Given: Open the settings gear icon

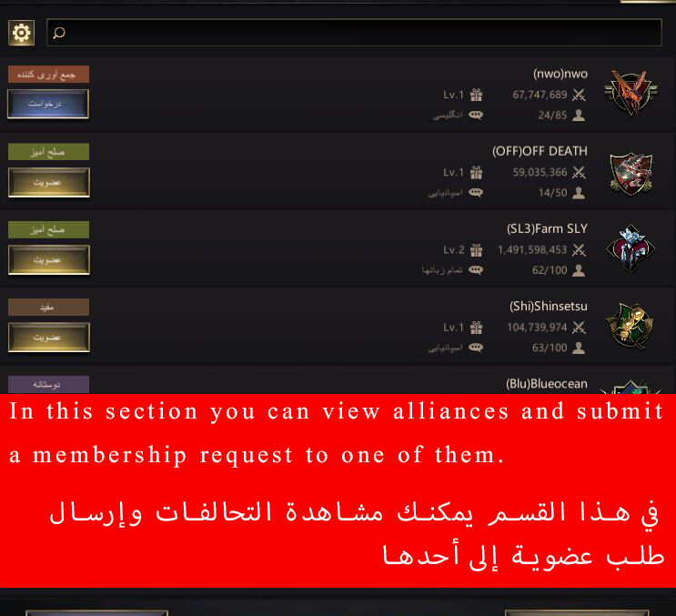Looking at the screenshot, I should (21, 33).
